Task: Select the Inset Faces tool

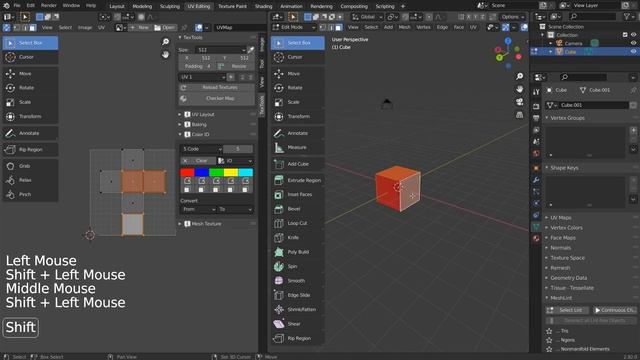Action: point(298,194)
